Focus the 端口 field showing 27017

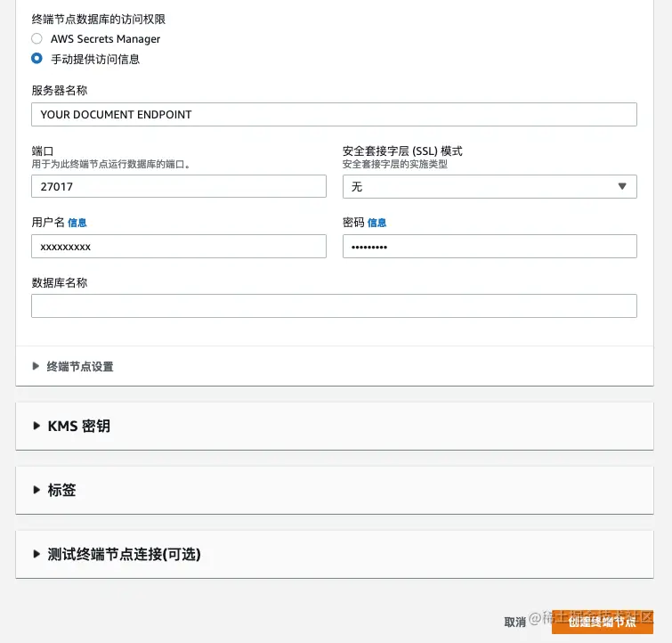point(179,186)
